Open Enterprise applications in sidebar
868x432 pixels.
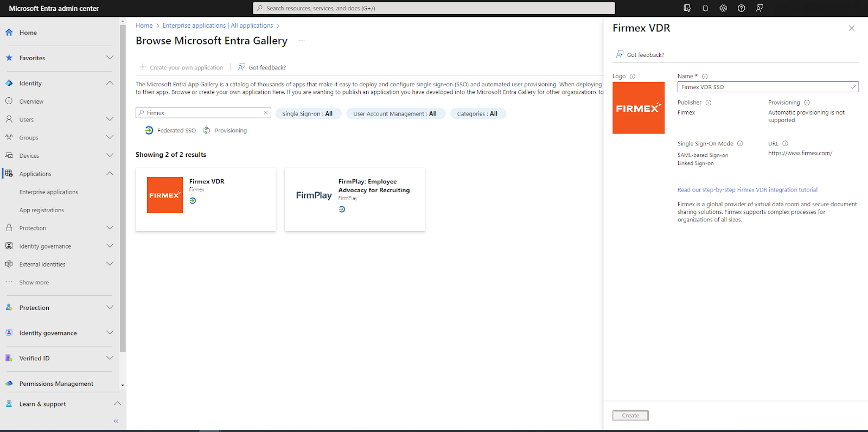tap(49, 192)
